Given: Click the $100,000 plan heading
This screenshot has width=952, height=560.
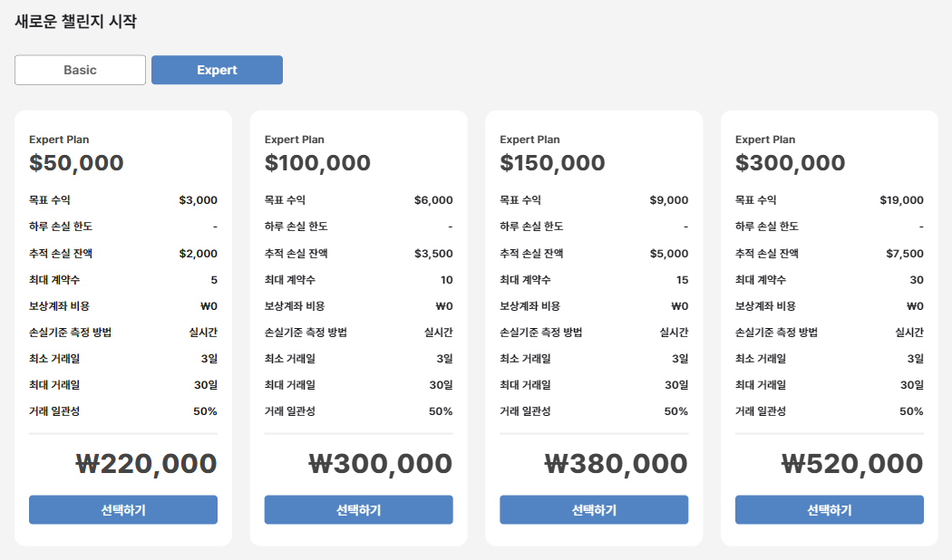Looking at the screenshot, I should 317,163.
